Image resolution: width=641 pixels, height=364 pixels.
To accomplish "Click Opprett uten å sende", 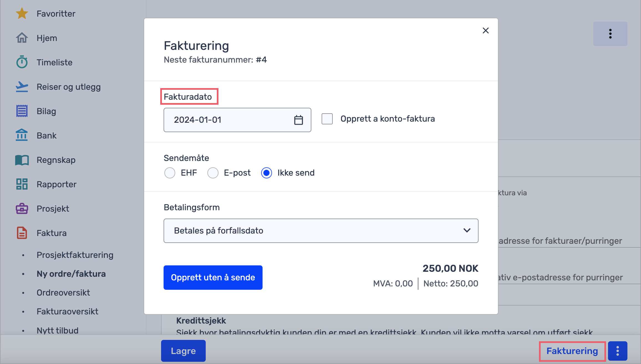I will 213,277.
